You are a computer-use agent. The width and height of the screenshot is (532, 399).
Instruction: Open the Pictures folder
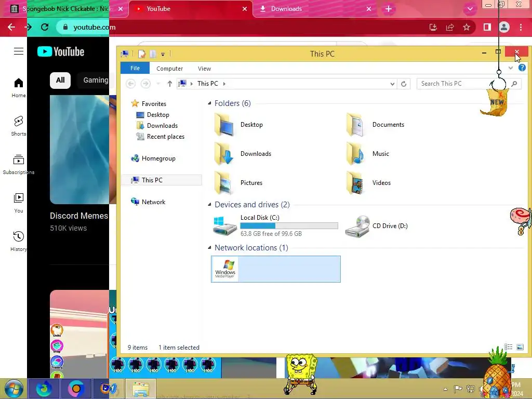[x=238, y=183]
